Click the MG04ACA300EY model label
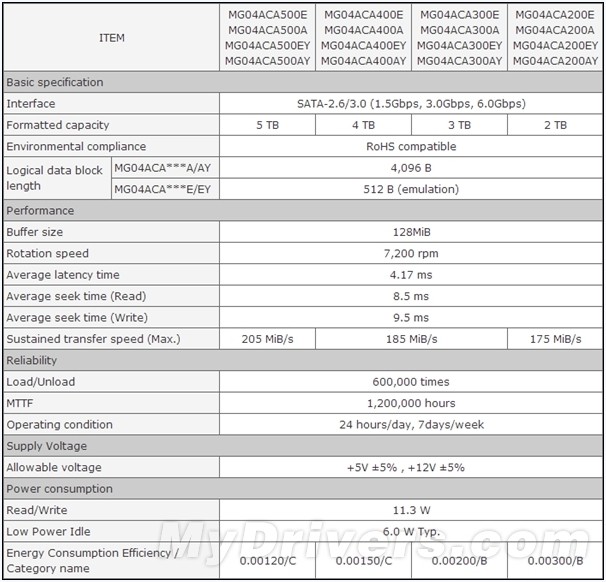 (x=459, y=46)
